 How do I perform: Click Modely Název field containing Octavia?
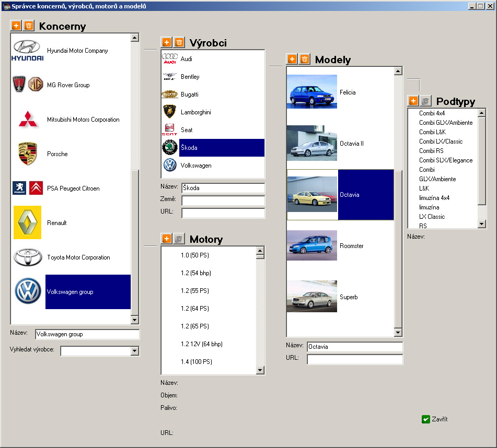[x=355, y=347]
